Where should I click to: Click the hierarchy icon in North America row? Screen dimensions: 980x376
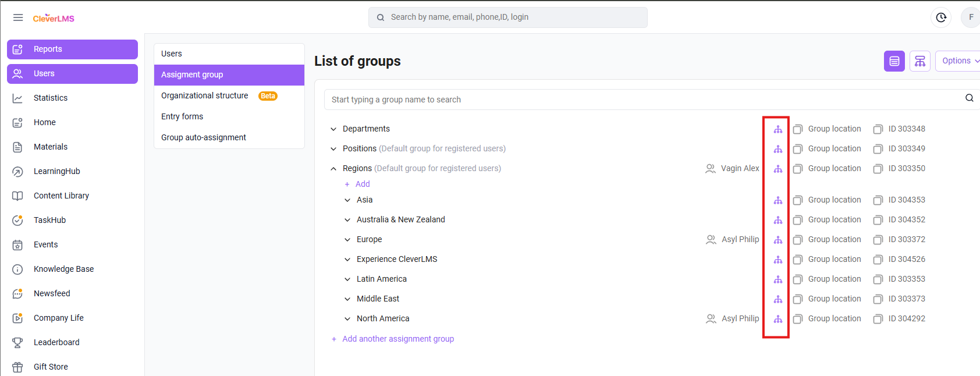[x=777, y=319]
